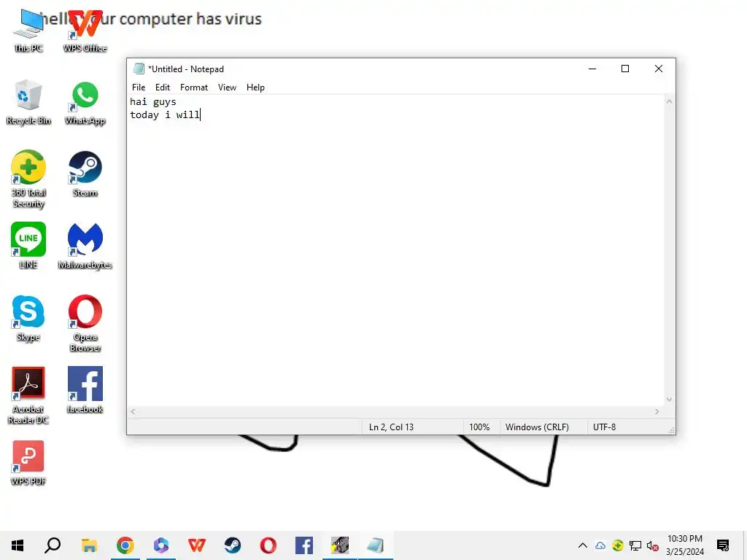Launch Steam from taskbar
The image size is (747, 560).
point(233,545)
